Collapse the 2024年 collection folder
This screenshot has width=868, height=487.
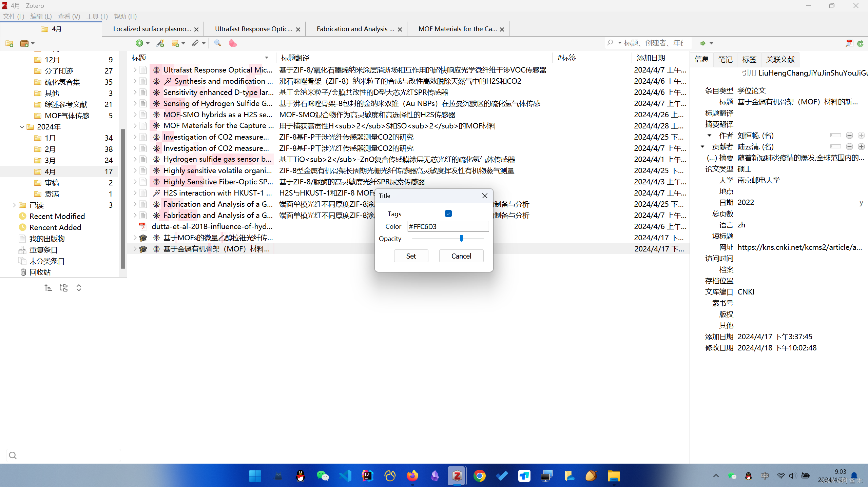tap(22, 127)
